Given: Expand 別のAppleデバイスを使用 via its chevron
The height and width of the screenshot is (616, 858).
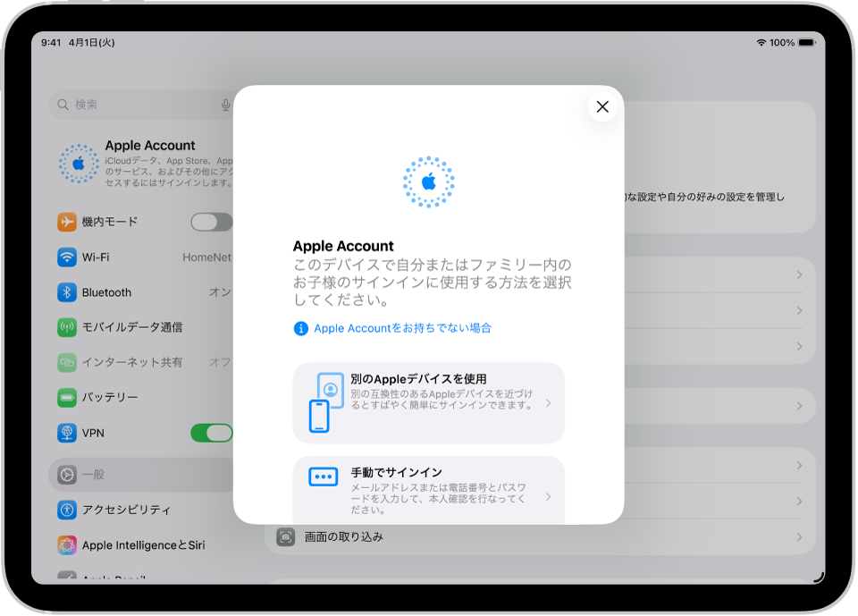Looking at the screenshot, I should pyautogui.click(x=549, y=403).
